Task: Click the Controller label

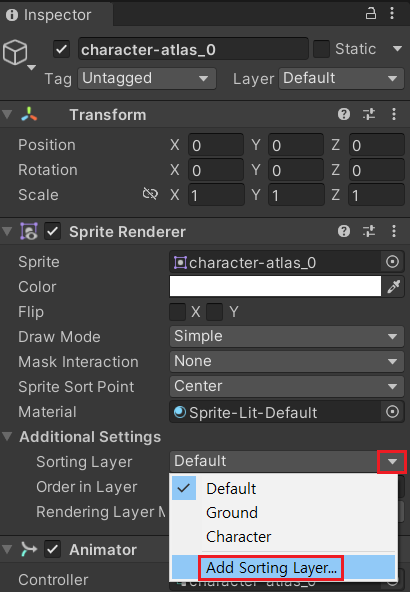Action: point(53,580)
